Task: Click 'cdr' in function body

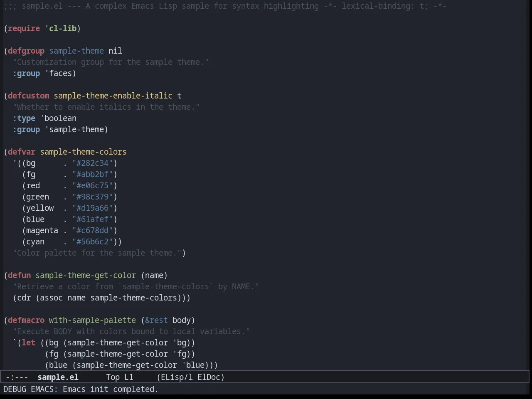Action: [24, 298]
